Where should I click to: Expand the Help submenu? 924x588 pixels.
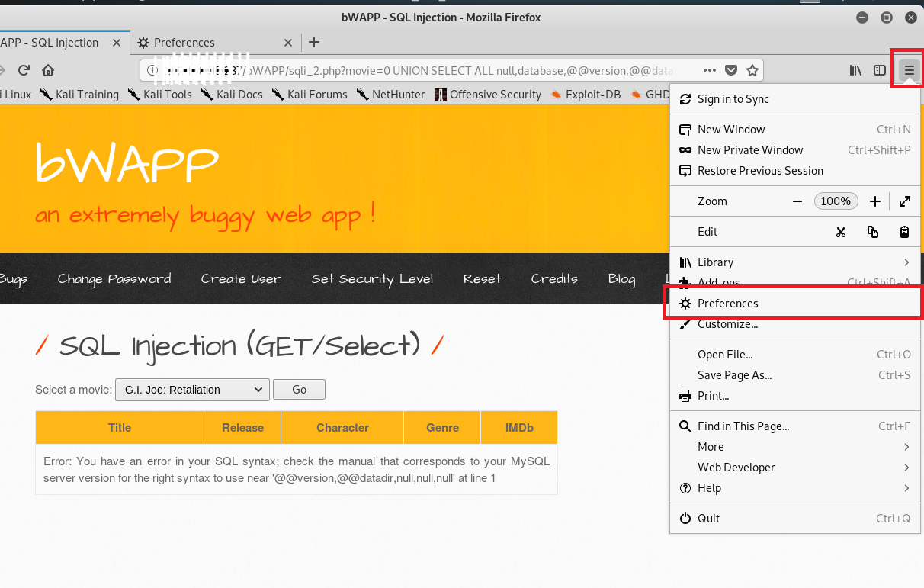[795, 488]
